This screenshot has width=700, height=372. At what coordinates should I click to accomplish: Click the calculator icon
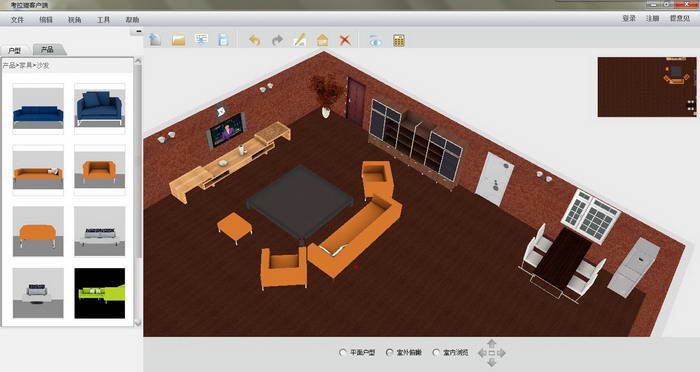399,40
